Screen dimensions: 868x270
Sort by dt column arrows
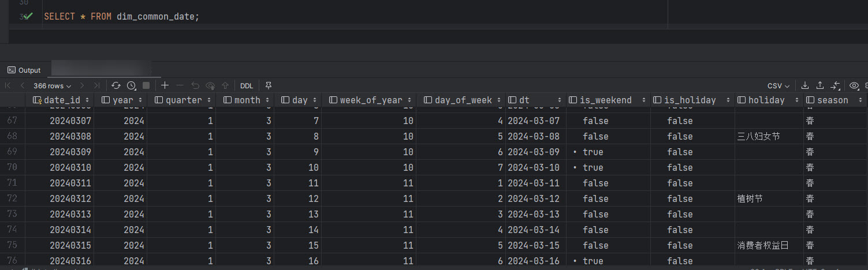tap(560, 100)
